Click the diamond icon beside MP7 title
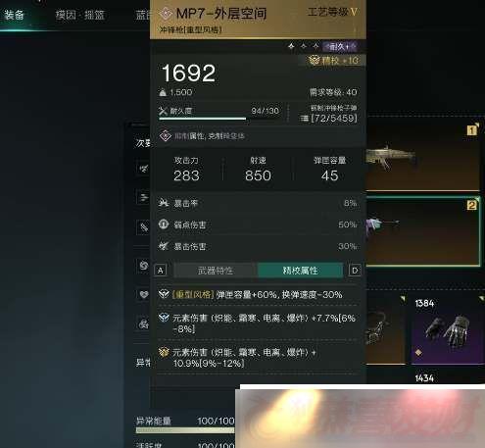This screenshot has width=485, height=448. [166, 14]
